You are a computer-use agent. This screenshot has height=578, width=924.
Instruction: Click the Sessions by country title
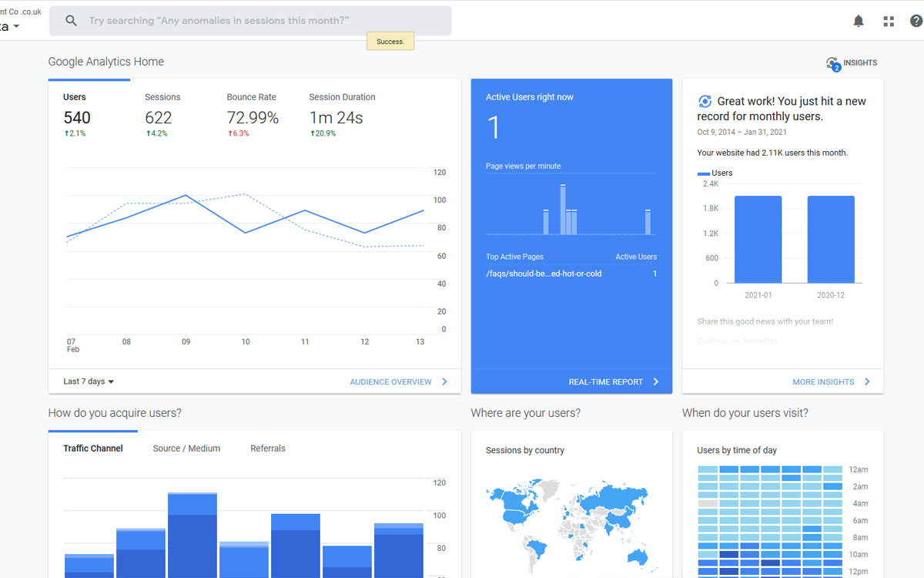click(525, 450)
